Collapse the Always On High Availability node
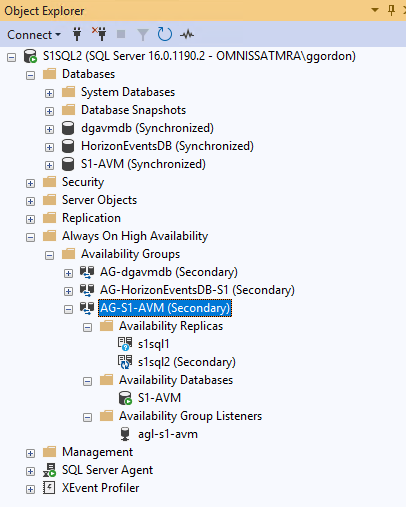406x507 pixels. [30, 237]
